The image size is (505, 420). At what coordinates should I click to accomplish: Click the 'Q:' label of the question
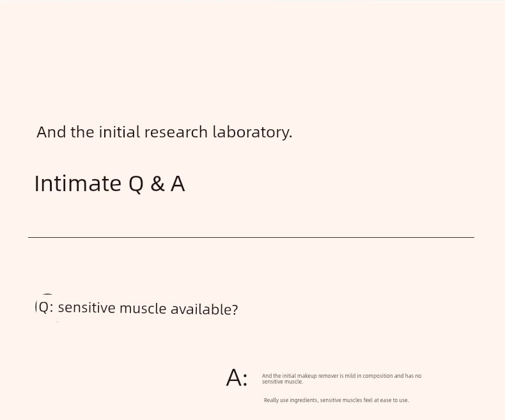(x=46, y=307)
